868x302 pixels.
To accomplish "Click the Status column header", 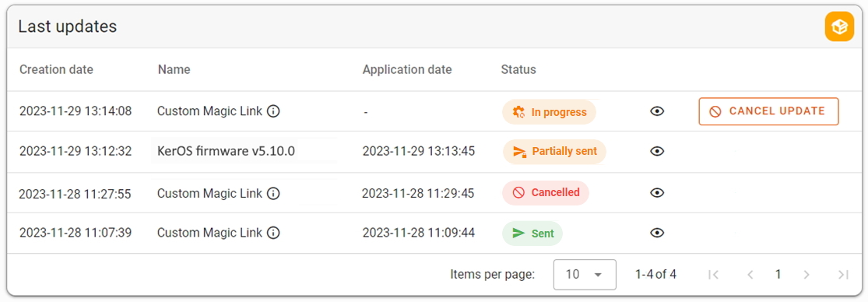I will (518, 70).
